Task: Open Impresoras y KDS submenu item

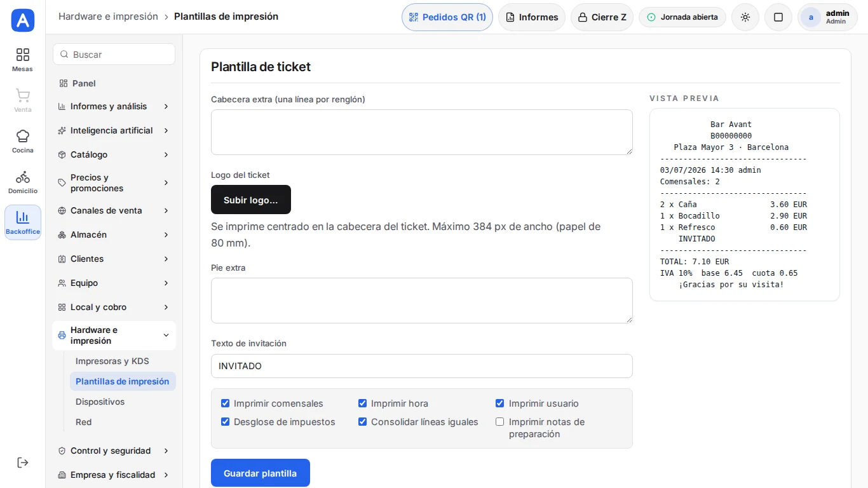Action: pos(123,361)
